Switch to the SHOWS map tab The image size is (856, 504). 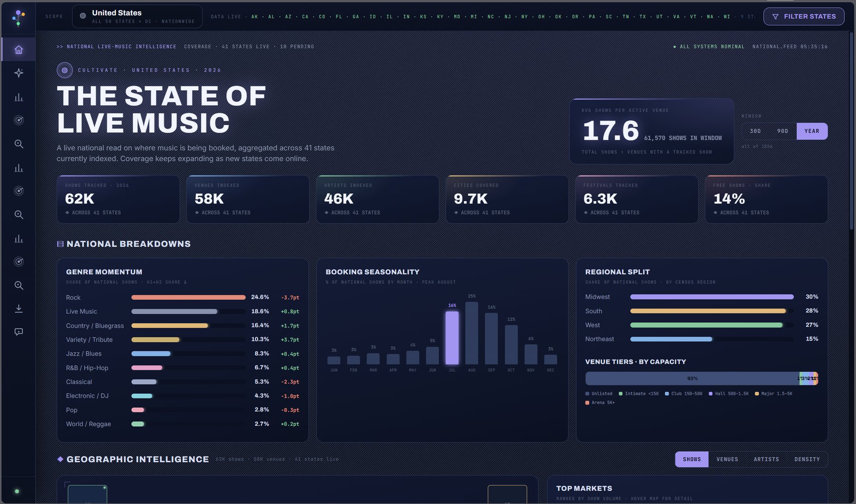(692, 459)
